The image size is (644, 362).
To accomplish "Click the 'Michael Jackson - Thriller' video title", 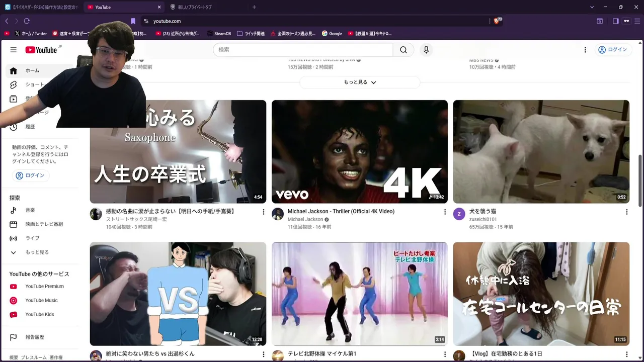I will 341,212.
